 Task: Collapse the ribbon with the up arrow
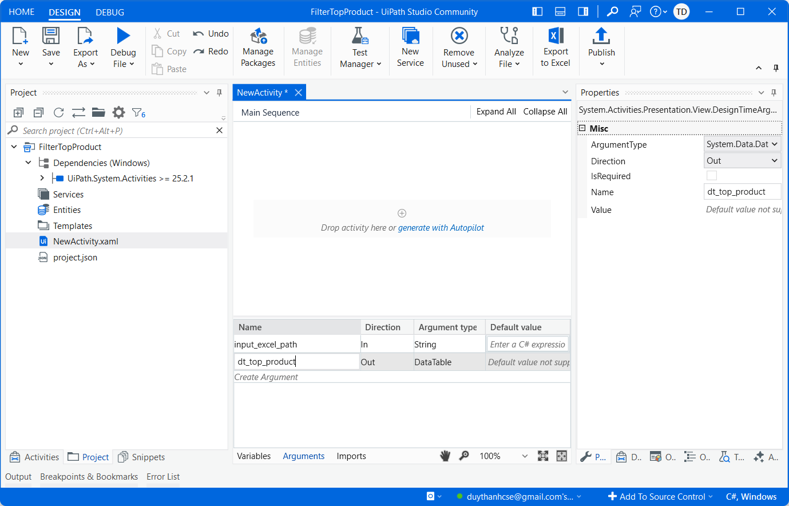(x=758, y=68)
